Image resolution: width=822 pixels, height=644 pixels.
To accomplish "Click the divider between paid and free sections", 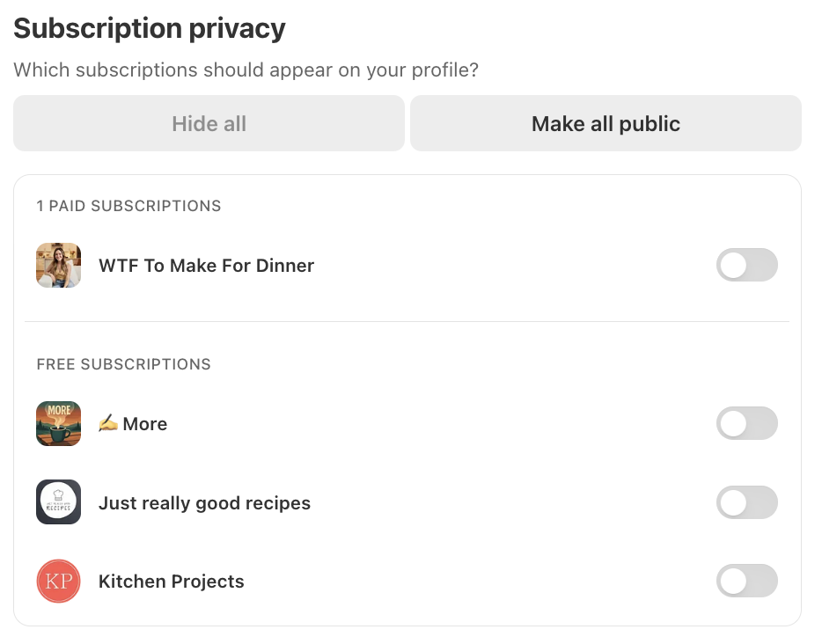I will tap(407, 321).
